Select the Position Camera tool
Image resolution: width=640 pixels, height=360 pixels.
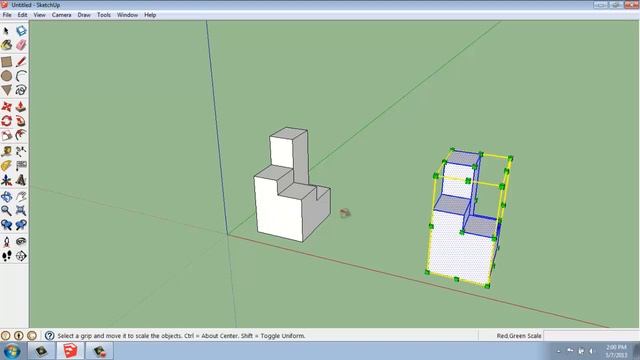coord(6,242)
